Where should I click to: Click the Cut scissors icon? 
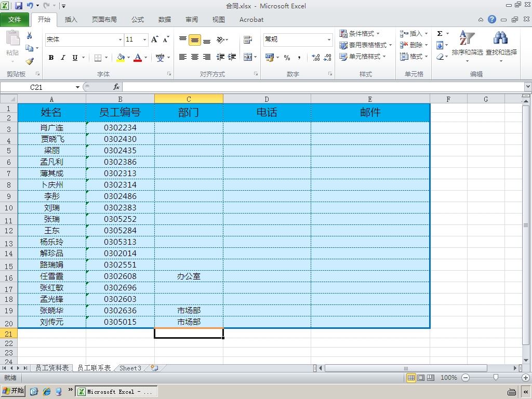pyautogui.click(x=30, y=36)
